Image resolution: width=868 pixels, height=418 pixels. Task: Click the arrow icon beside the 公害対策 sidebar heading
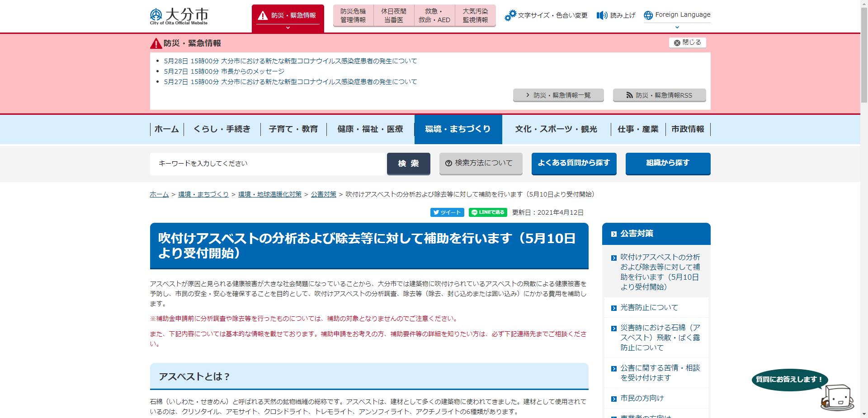[x=613, y=234]
